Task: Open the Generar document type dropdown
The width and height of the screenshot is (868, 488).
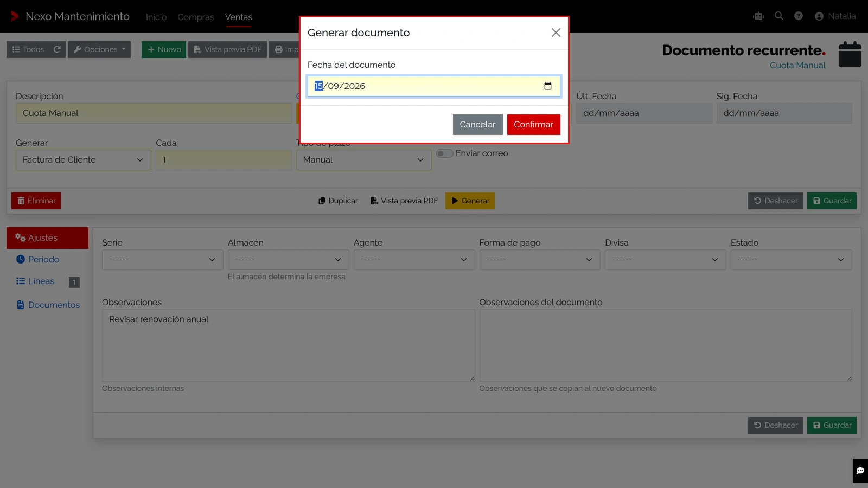Action: pyautogui.click(x=84, y=160)
